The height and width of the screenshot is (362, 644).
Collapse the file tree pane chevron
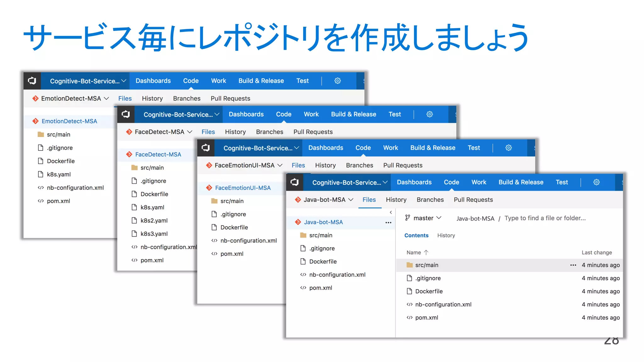point(391,212)
